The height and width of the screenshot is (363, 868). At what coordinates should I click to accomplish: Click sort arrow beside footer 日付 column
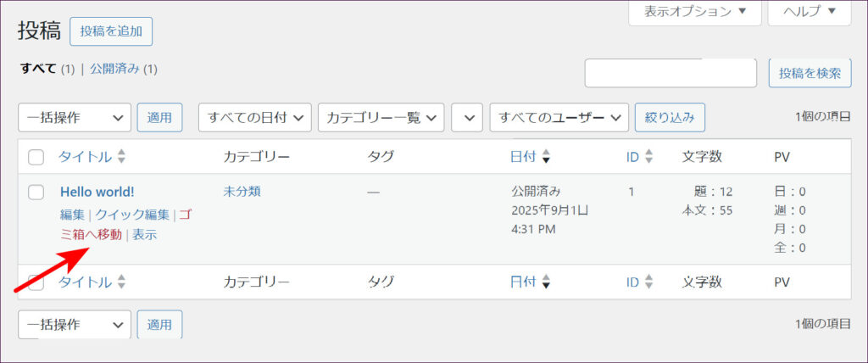546,282
